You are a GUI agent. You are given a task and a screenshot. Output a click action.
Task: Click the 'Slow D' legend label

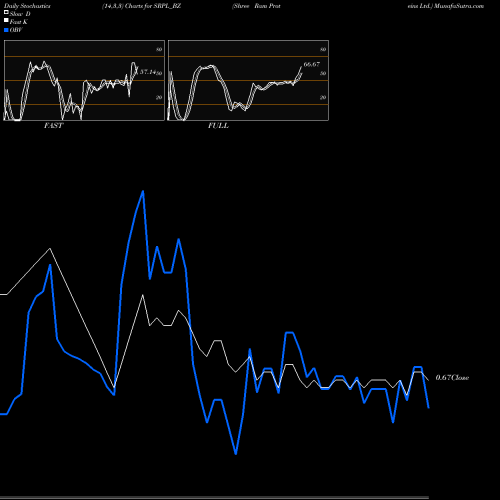click(x=20, y=14)
